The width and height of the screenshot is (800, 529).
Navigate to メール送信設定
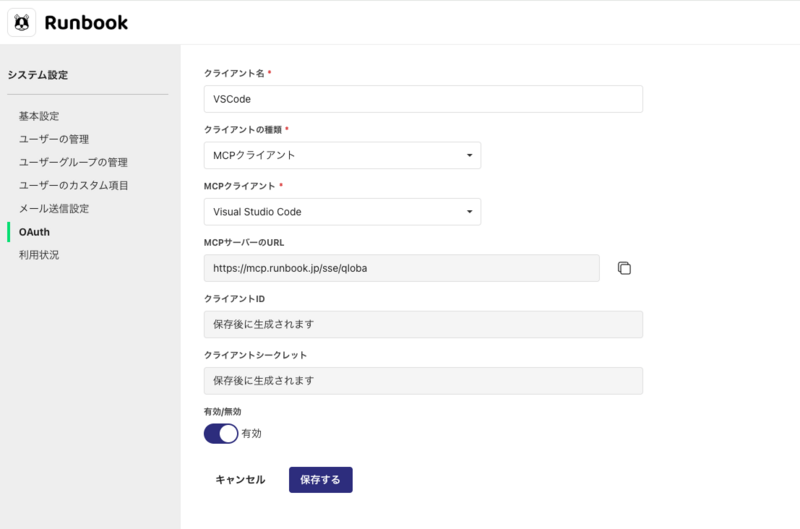pyautogui.click(x=54, y=208)
